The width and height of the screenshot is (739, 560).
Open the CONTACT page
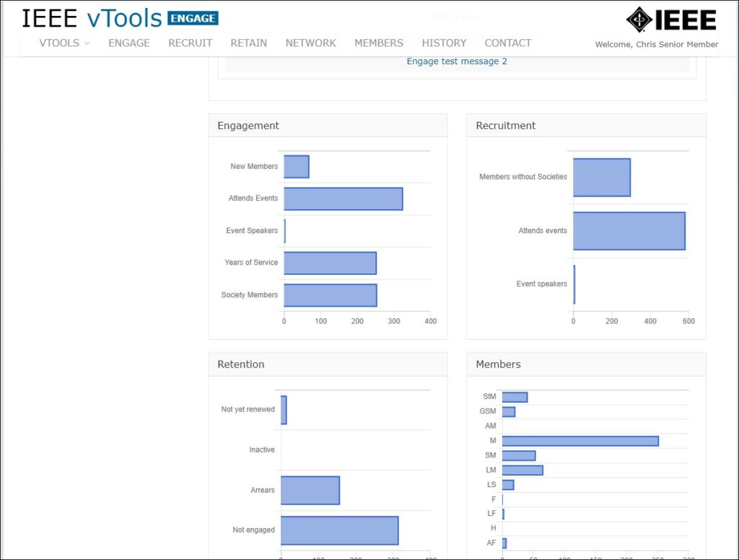point(507,43)
